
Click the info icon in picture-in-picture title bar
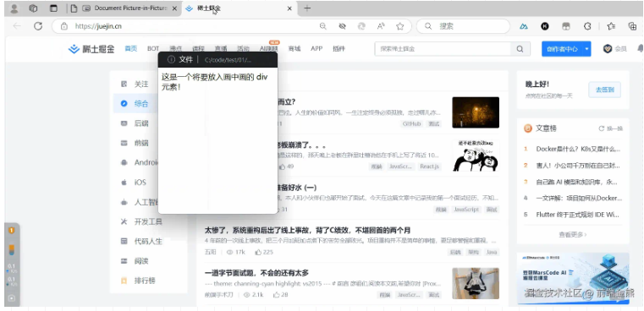(x=171, y=59)
